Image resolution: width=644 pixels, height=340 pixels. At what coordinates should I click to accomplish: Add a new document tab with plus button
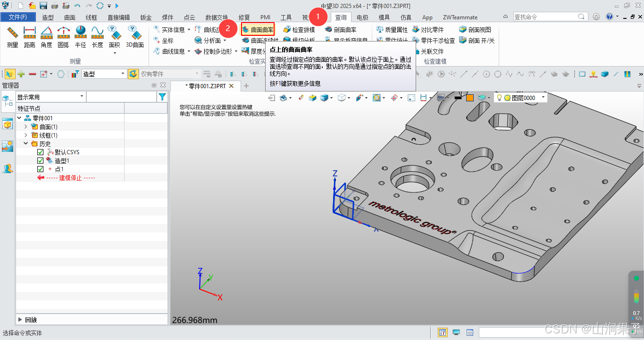point(246,86)
